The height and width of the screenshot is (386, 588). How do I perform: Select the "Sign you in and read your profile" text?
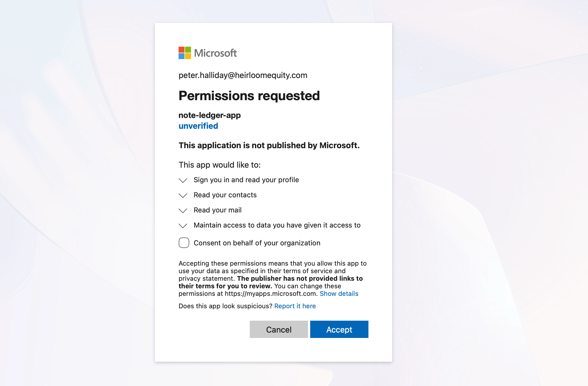[246, 180]
